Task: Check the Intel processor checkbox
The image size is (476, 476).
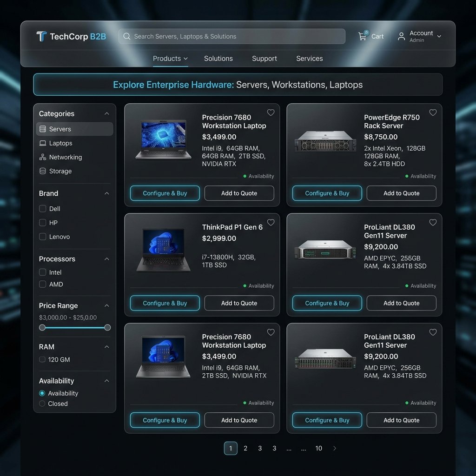Action: click(x=42, y=272)
